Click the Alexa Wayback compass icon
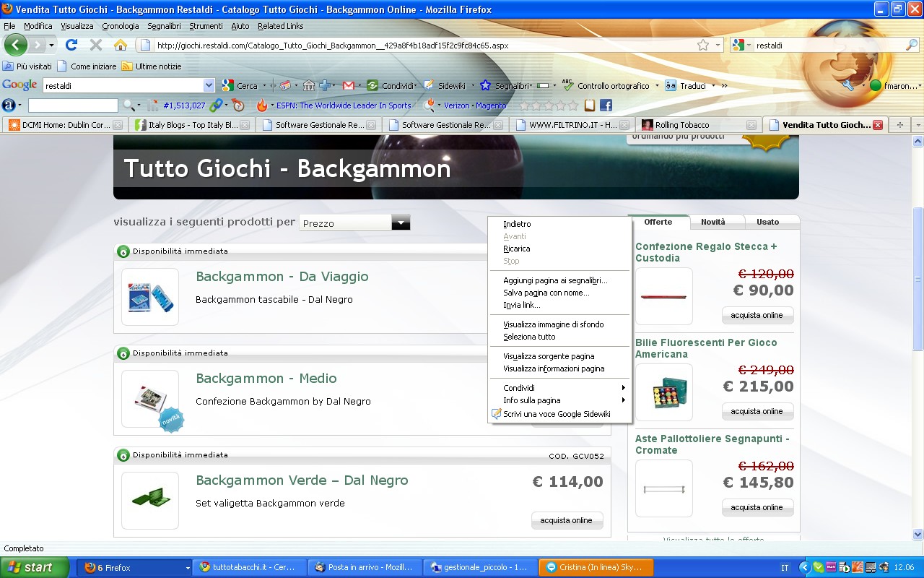 [238, 105]
